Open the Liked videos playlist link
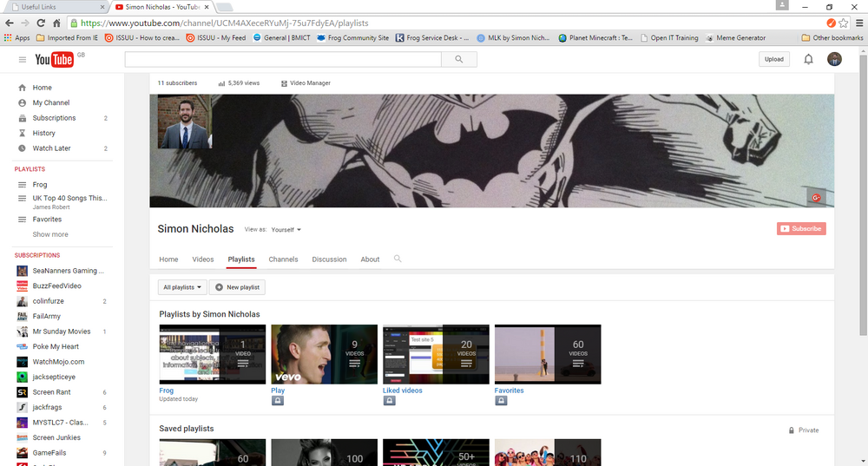Viewport: 868px width, 466px height. point(403,391)
